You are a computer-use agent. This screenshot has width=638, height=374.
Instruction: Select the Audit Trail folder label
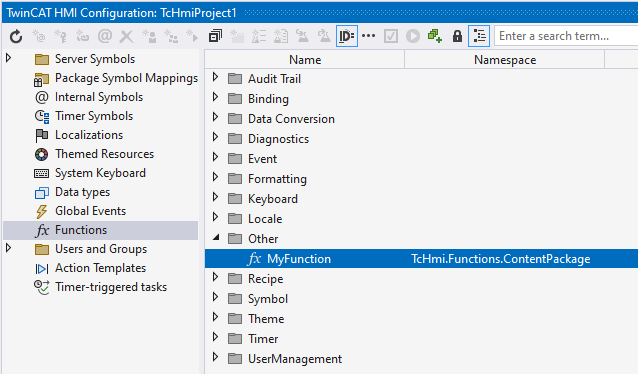(274, 79)
